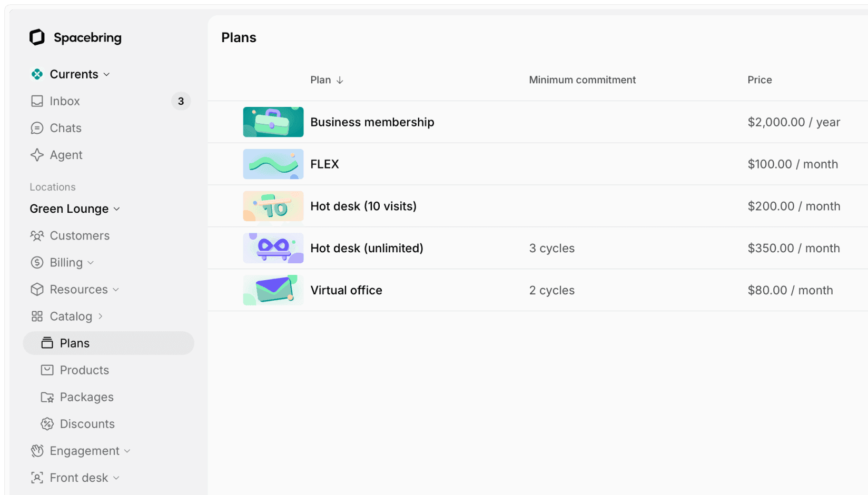The height and width of the screenshot is (495, 868).
Task: Click the Inbox tray icon
Action: pos(37,101)
